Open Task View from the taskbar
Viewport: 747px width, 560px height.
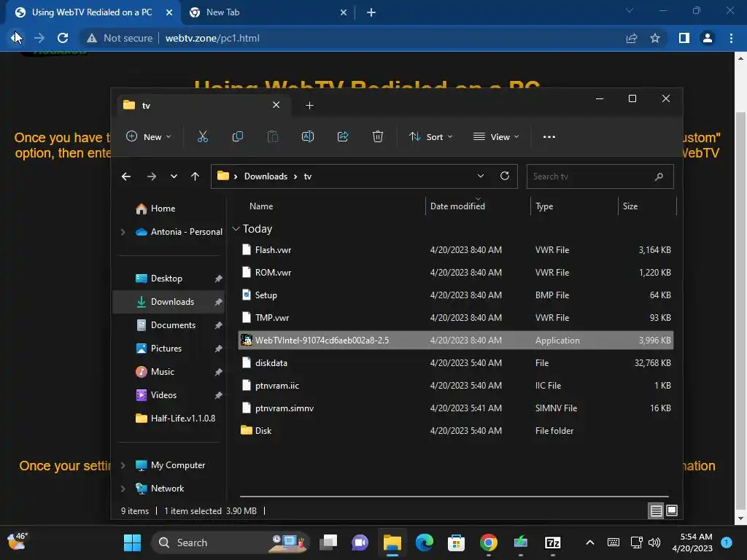coord(328,542)
